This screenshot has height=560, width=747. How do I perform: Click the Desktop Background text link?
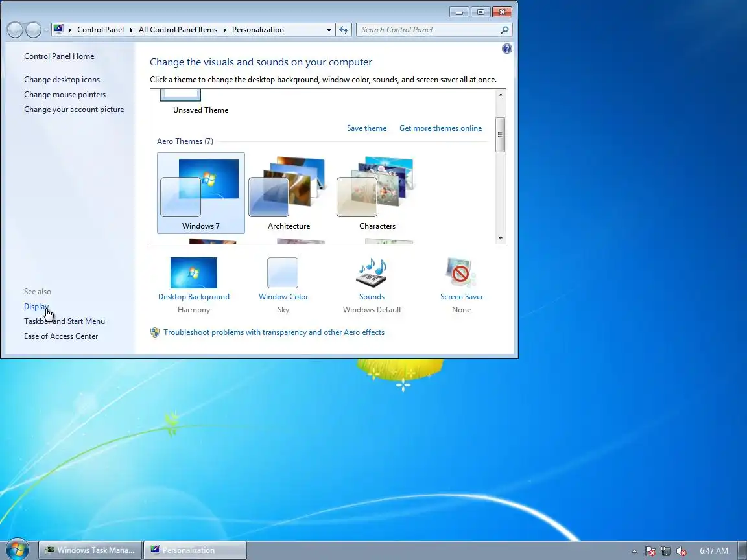click(193, 297)
